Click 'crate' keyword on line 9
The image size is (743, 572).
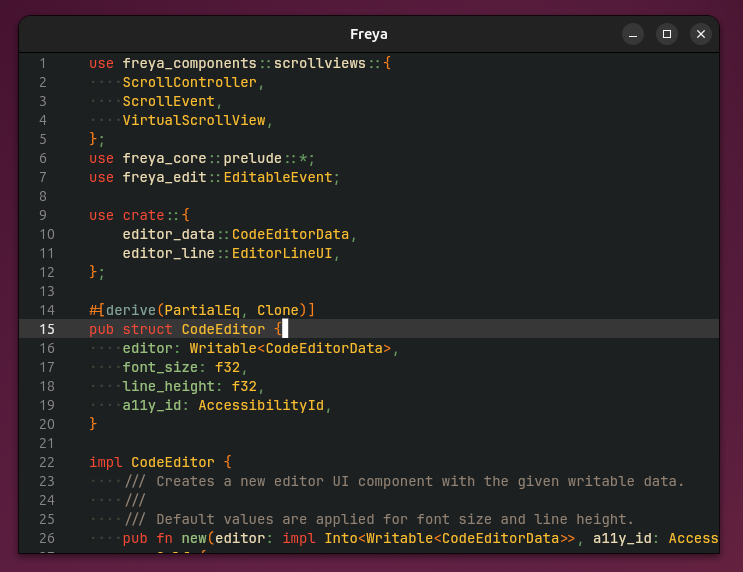pos(144,215)
